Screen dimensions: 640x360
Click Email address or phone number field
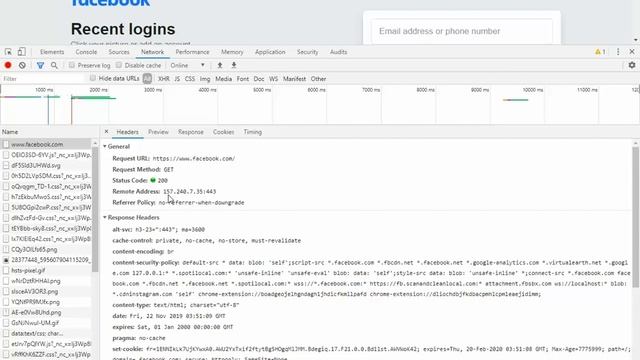[462, 31]
